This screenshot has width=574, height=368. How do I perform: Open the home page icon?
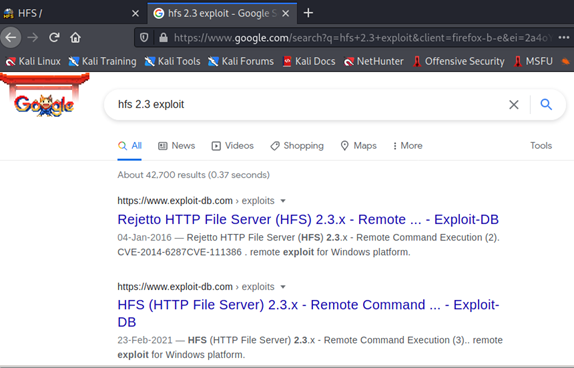pyautogui.click(x=75, y=37)
